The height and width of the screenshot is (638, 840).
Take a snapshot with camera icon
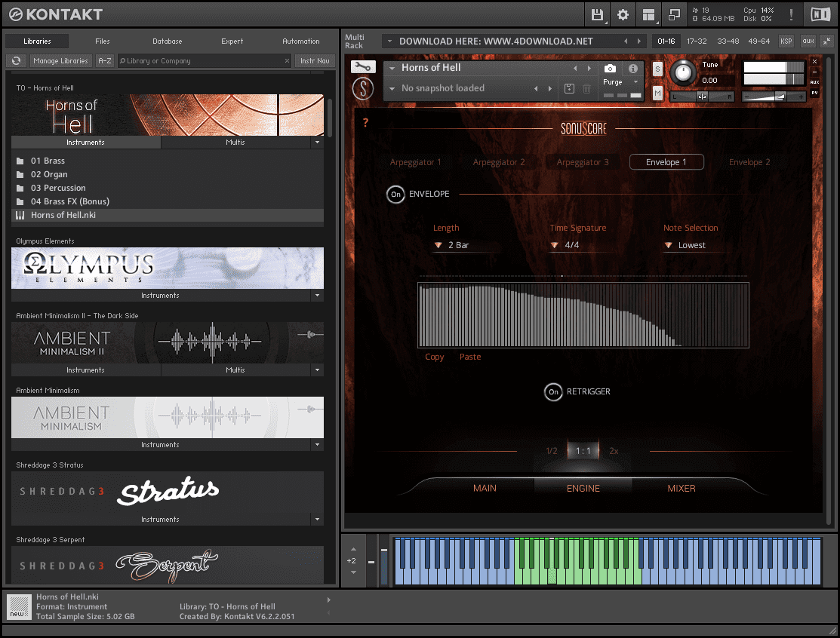610,69
